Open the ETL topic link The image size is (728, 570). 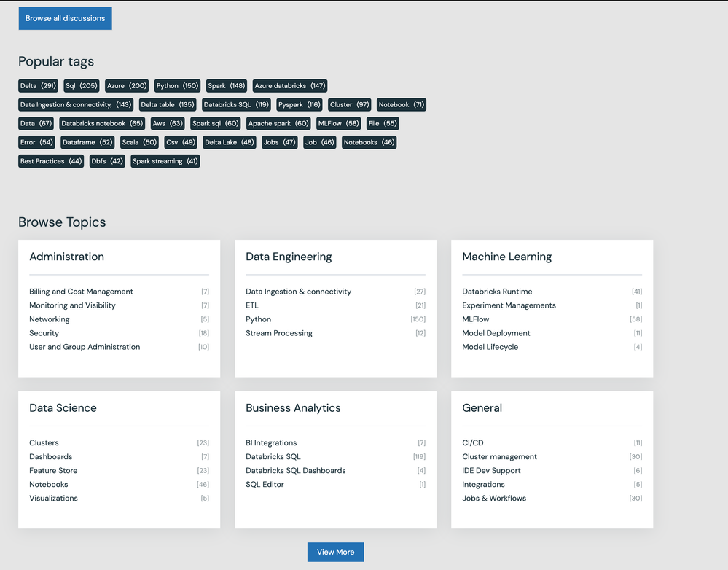point(252,305)
